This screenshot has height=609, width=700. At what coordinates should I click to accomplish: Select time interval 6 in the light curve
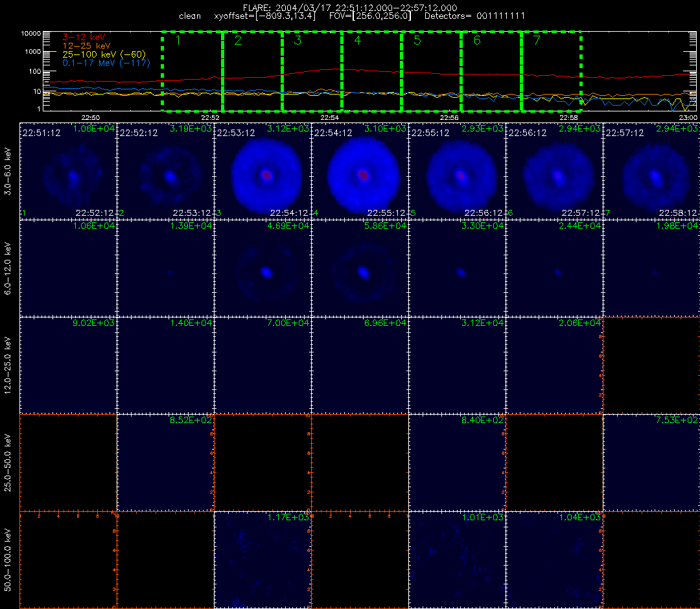point(491,71)
